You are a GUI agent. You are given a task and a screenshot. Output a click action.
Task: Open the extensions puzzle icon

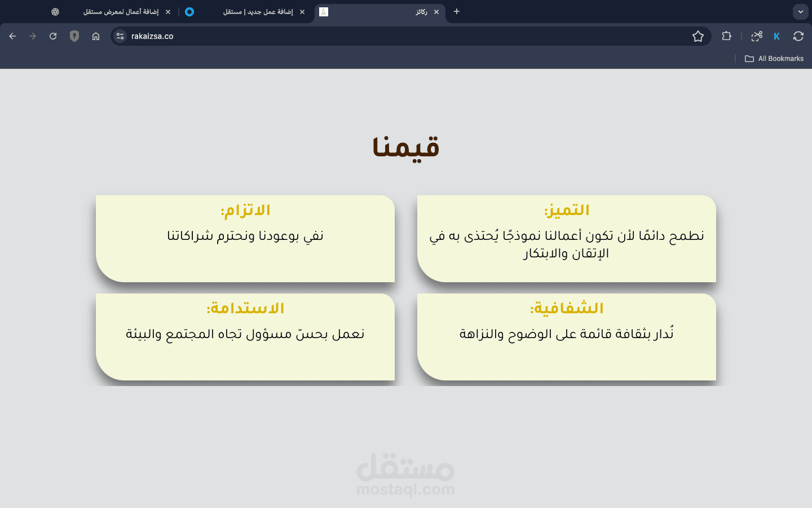tap(726, 36)
